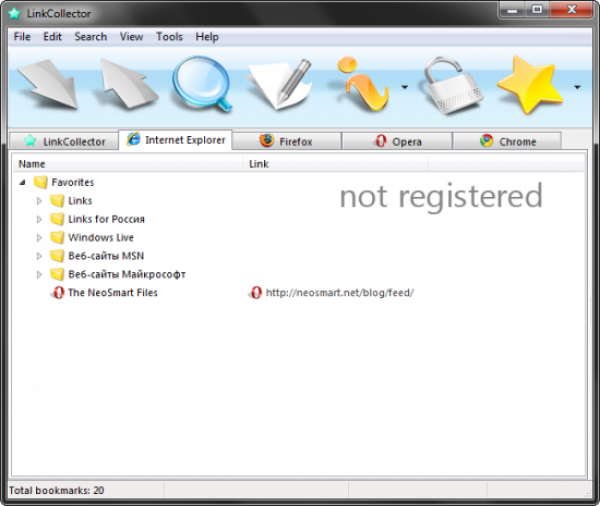Click the yellow star favorites icon
The width and height of the screenshot is (600, 506).
(532, 85)
